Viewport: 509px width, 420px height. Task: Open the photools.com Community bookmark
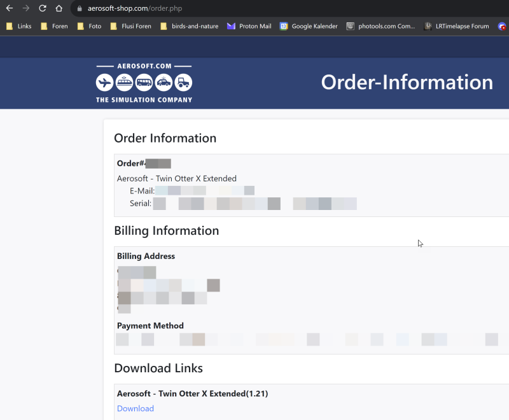click(380, 26)
